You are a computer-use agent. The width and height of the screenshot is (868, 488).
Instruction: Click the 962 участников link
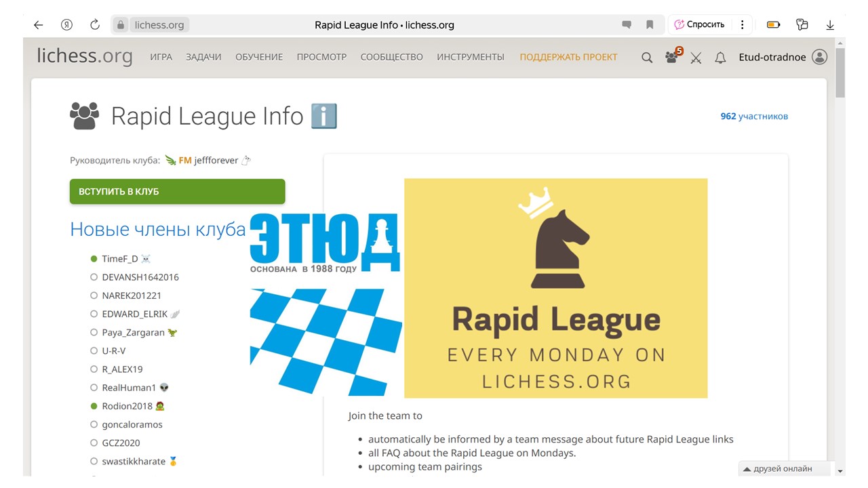point(754,116)
